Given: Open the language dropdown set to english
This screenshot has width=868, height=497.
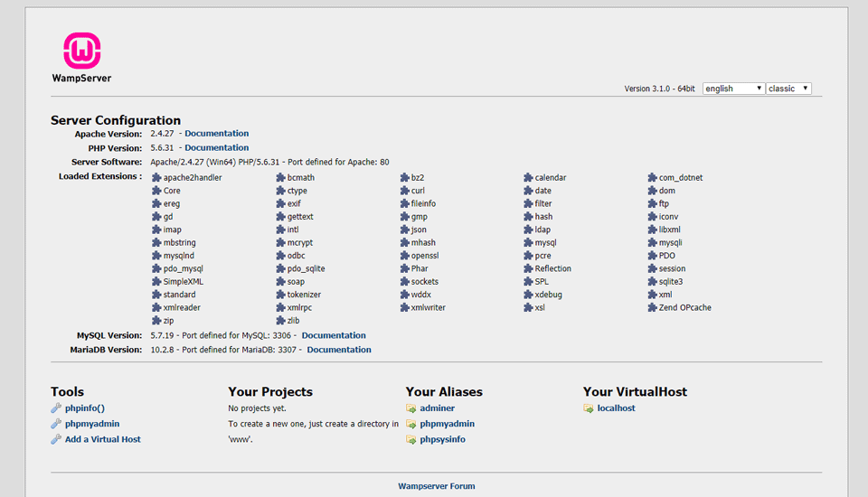Looking at the screenshot, I should pos(733,89).
